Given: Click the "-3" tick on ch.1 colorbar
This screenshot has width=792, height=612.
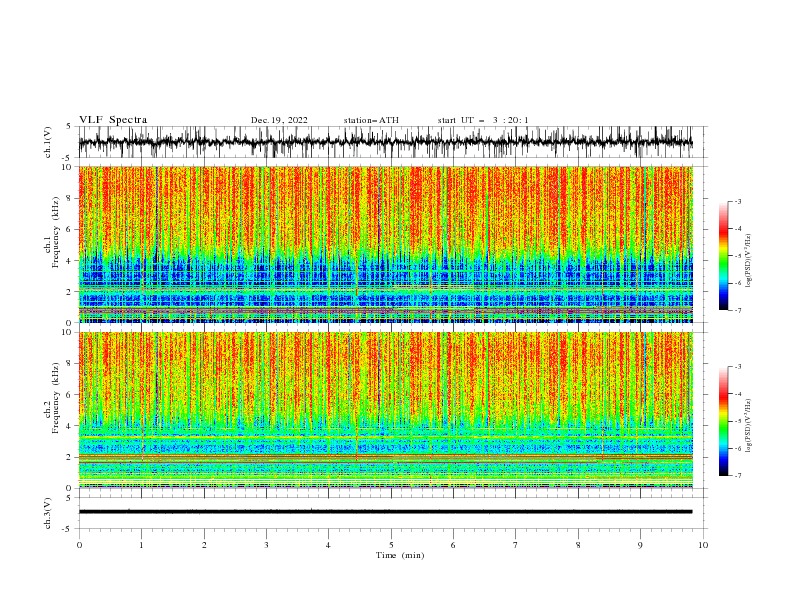Looking at the screenshot, I should 737,201.
